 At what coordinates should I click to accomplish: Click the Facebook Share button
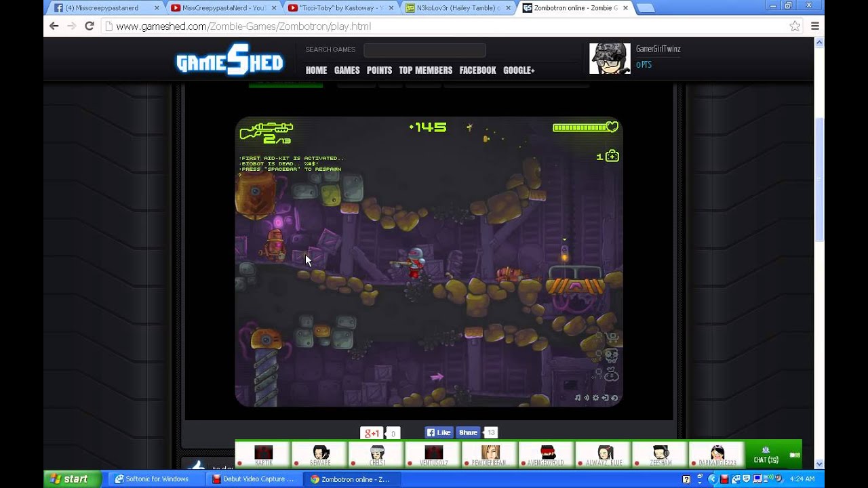click(469, 432)
